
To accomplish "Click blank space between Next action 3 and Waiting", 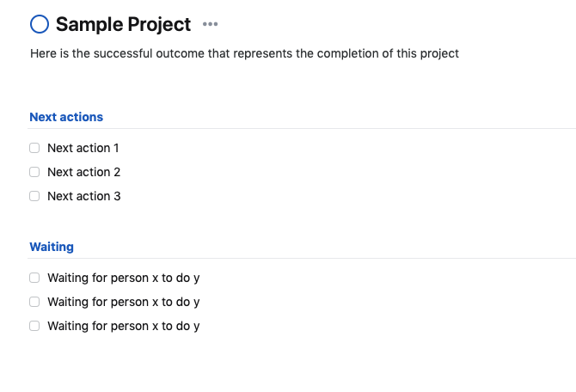I will point(258,220).
